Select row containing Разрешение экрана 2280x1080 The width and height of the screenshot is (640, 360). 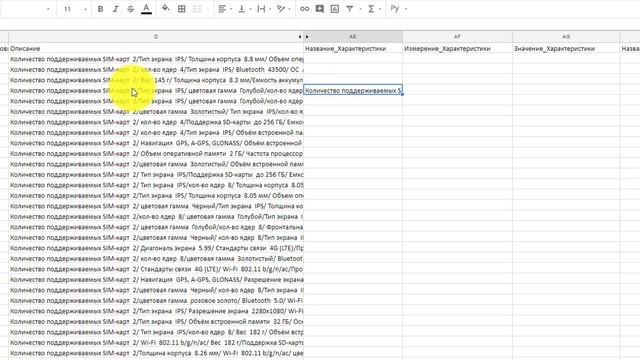tap(156, 311)
